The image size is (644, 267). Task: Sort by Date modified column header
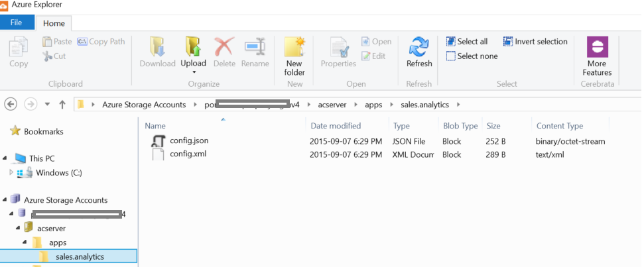pyautogui.click(x=335, y=126)
